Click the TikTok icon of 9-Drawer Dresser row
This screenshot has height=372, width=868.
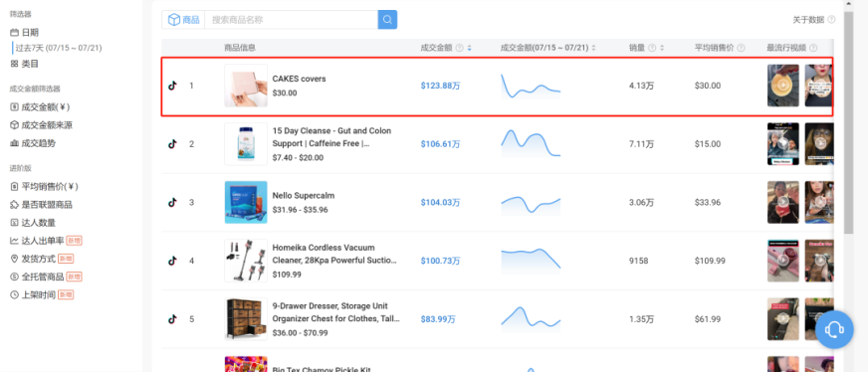coord(172,319)
